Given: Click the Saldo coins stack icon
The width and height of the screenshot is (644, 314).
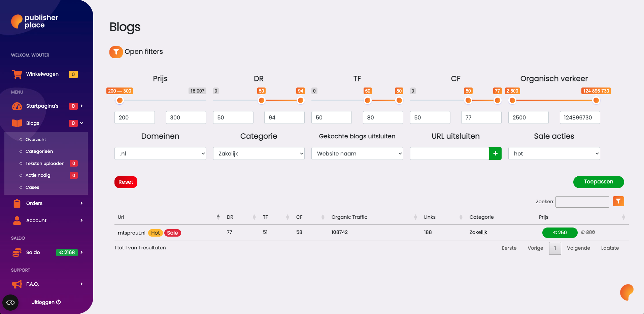Looking at the screenshot, I should (17, 252).
